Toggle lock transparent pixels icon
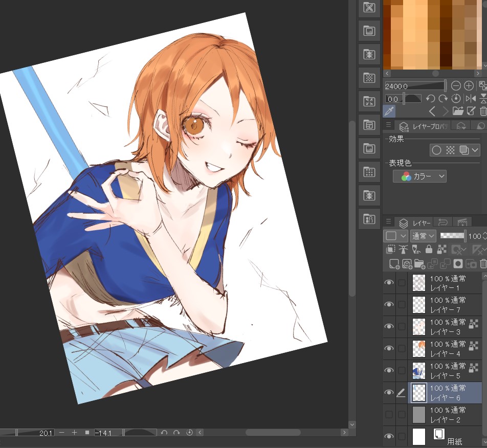The image size is (487, 448). [441, 249]
